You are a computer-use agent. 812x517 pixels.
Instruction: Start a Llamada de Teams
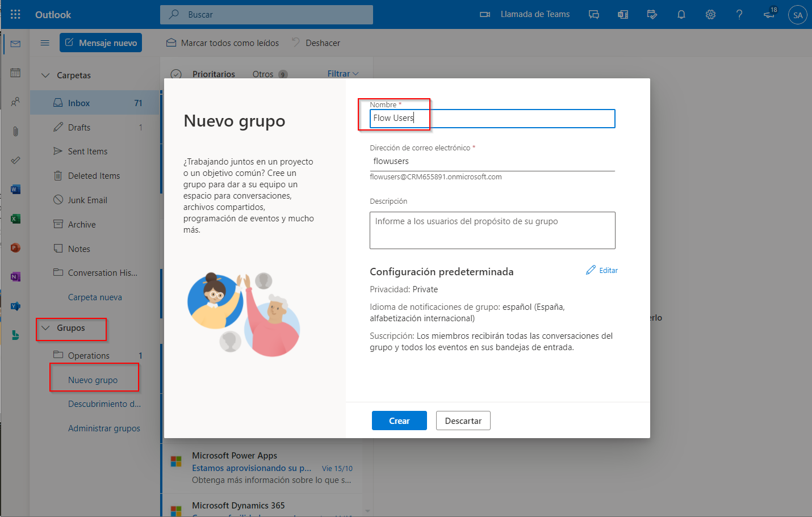click(525, 14)
